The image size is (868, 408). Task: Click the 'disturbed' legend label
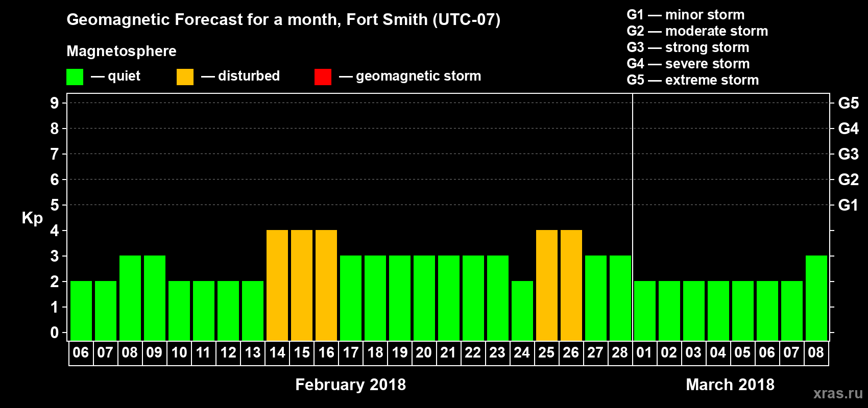coord(249,76)
